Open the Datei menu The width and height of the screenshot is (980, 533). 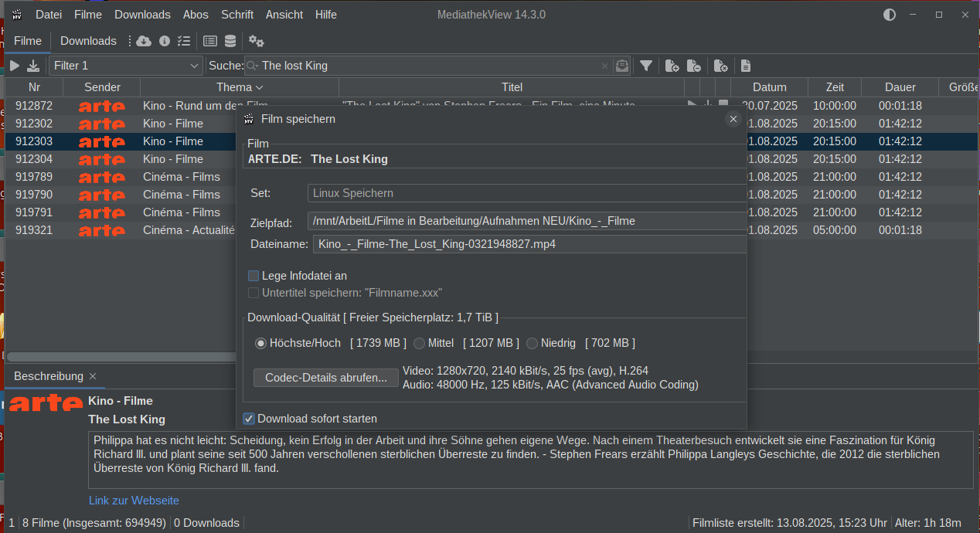[49, 15]
